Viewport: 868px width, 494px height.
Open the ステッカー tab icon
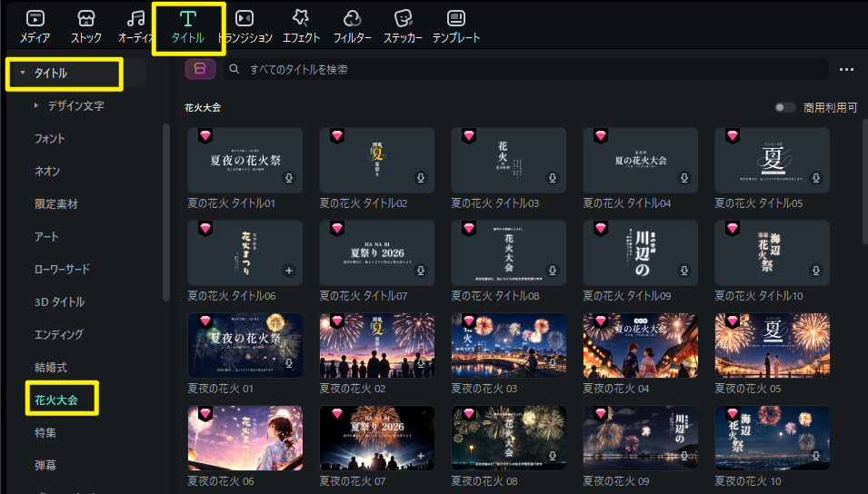pyautogui.click(x=403, y=19)
